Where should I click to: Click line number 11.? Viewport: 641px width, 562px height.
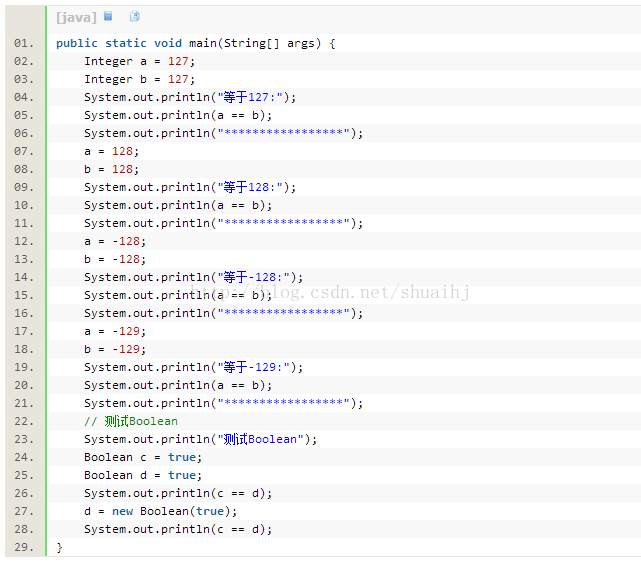click(x=24, y=223)
